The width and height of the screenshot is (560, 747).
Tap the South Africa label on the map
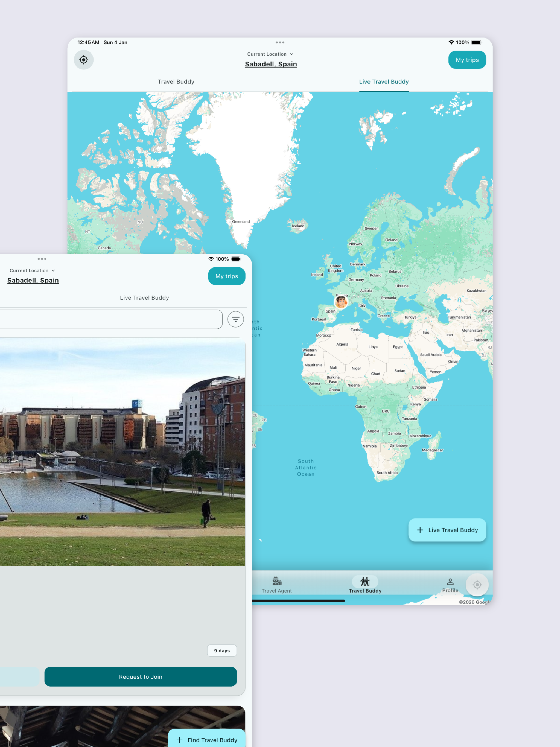click(x=387, y=473)
